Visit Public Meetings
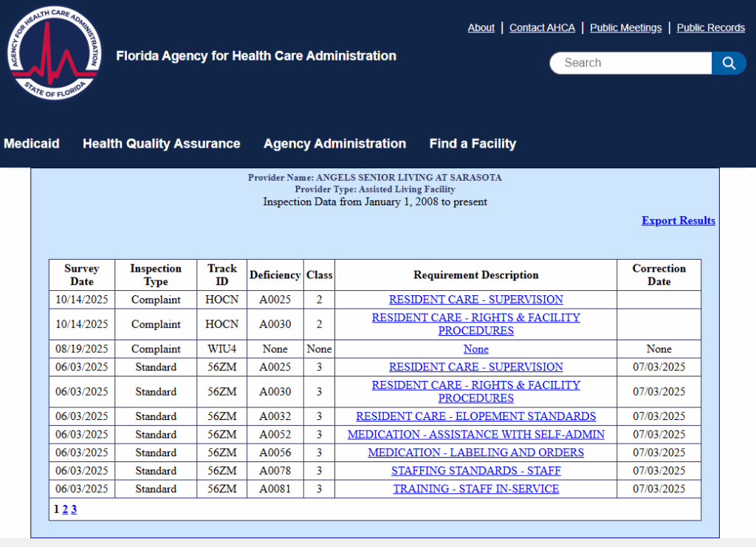This screenshot has width=756, height=547. pyautogui.click(x=625, y=27)
